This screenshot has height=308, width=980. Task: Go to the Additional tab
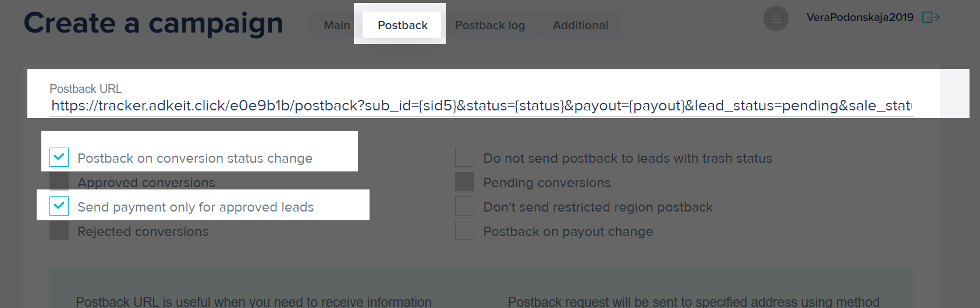580,25
